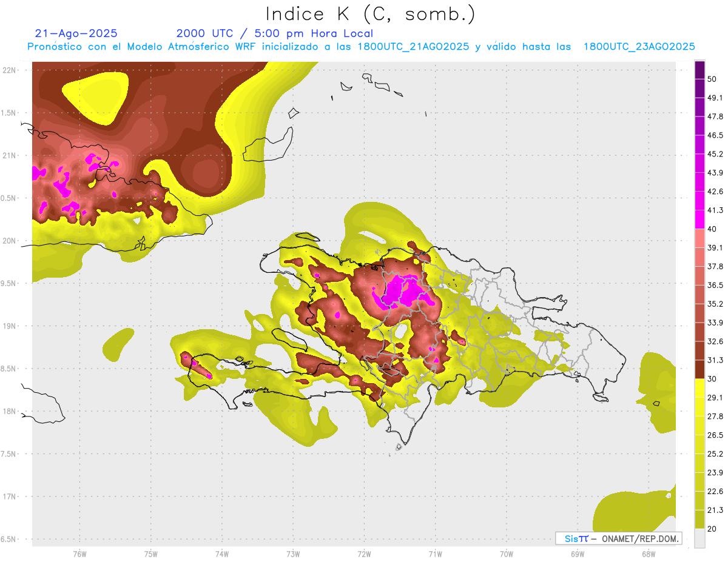Screen dimensions: 728x562
Task: Click the "ONAMET/REP.DOM." credit label
Action: tap(640, 538)
